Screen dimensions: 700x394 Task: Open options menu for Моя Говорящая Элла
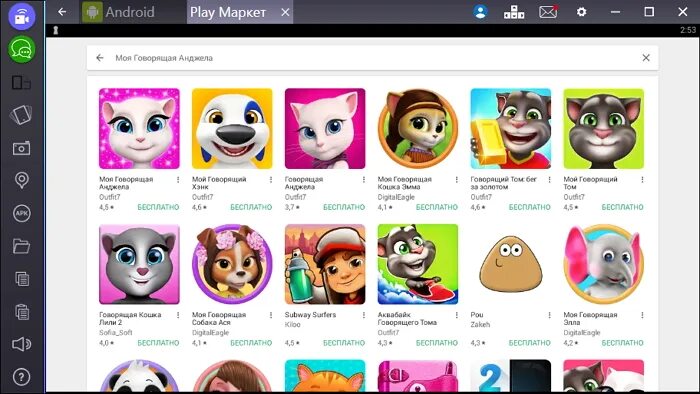(642, 315)
